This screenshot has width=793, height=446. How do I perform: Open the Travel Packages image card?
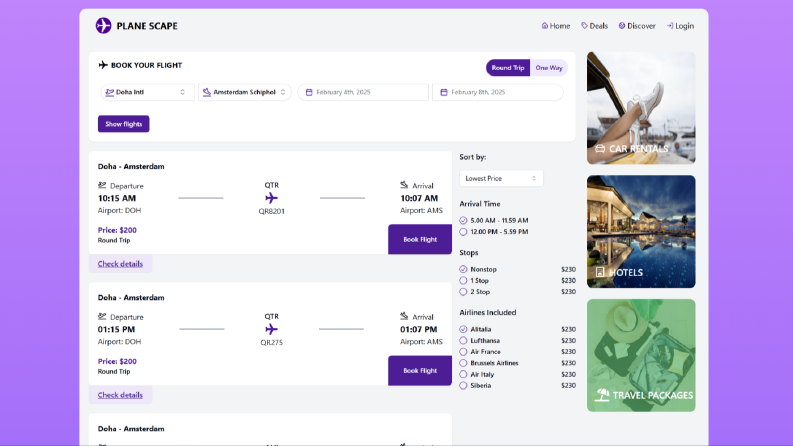[x=641, y=355]
